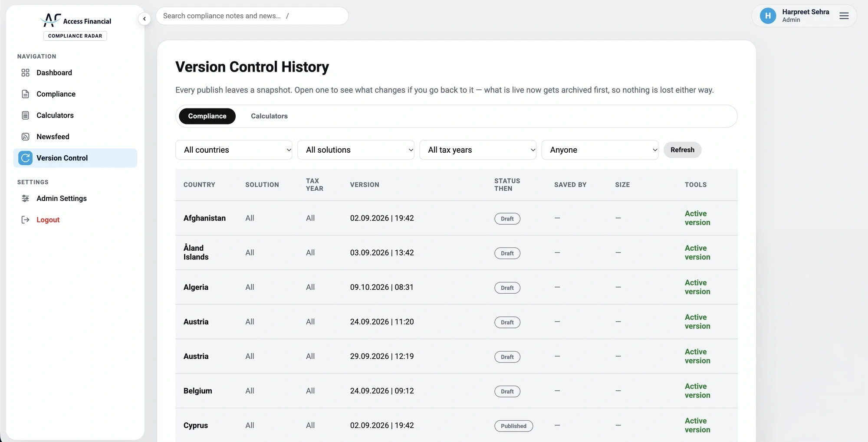
Task: Click the Access Financial logo
Action: (76, 20)
